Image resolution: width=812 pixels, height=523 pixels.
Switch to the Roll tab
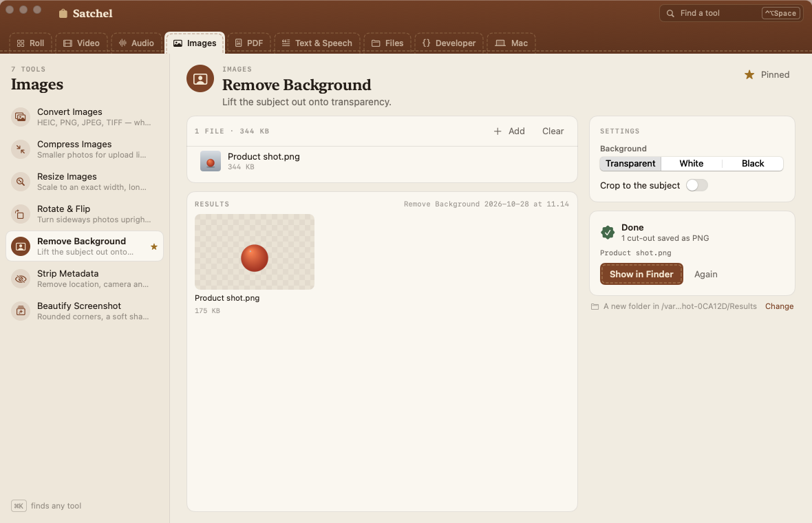30,43
